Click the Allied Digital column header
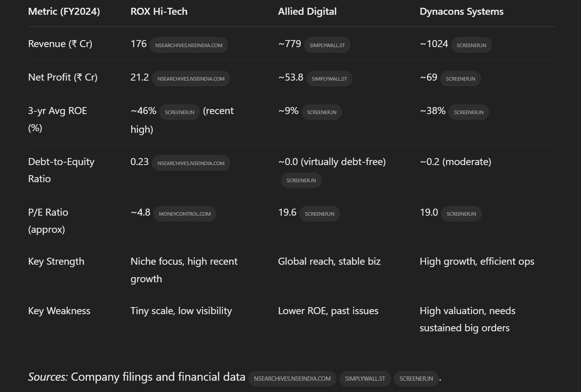This screenshot has width=581, height=392. point(307,12)
